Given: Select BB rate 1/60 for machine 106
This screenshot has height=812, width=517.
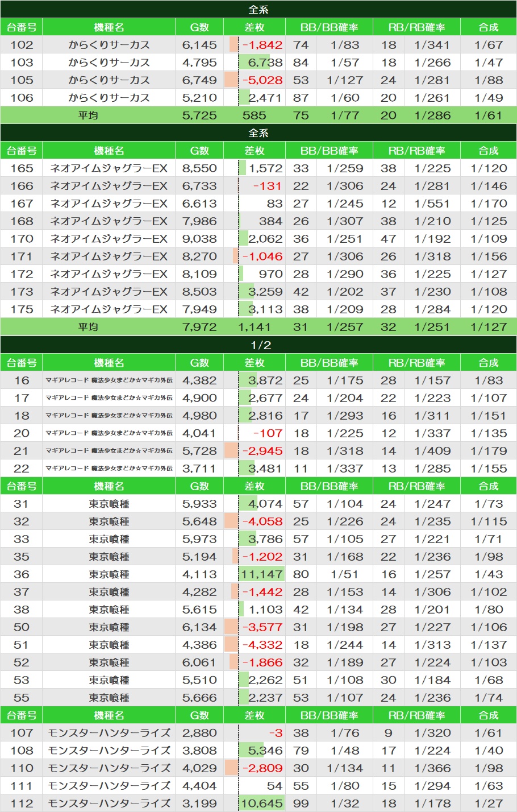Looking at the screenshot, I should click(345, 98).
